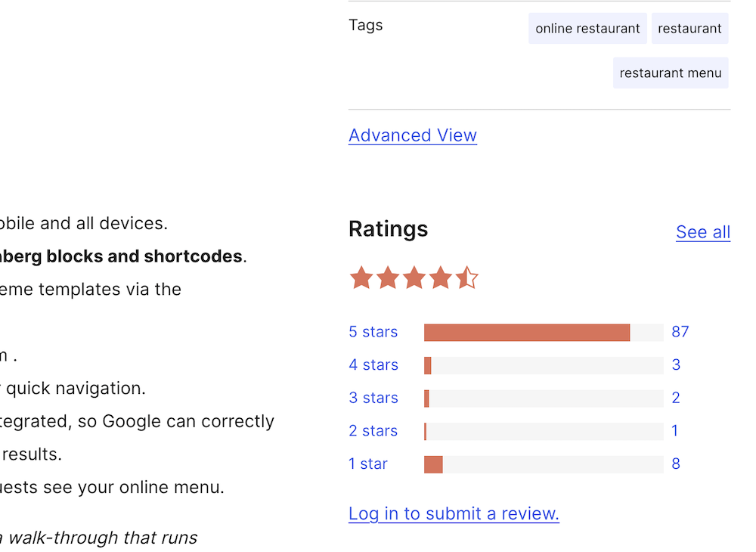Click the 4 stars rating bar

pos(544,366)
